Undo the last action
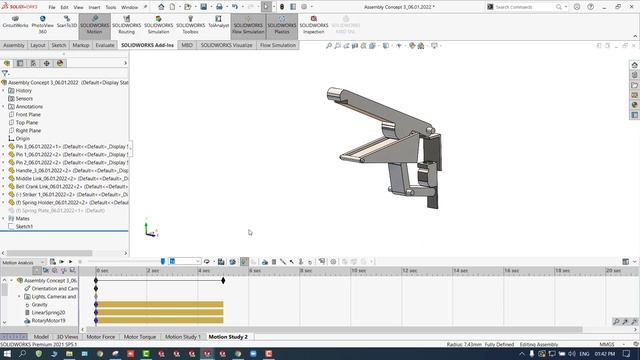The height and width of the screenshot is (360, 640). click(235, 7)
